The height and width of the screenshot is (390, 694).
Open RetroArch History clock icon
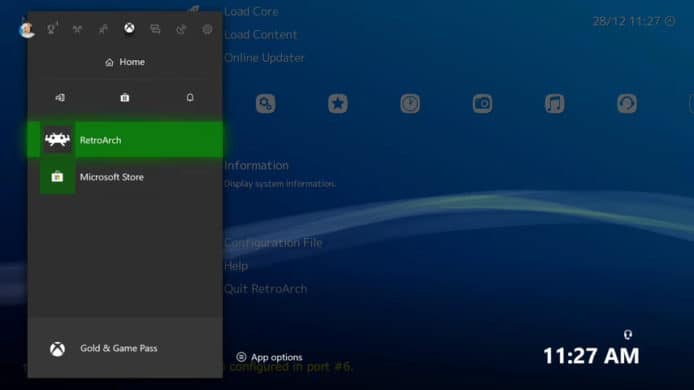[x=410, y=104]
